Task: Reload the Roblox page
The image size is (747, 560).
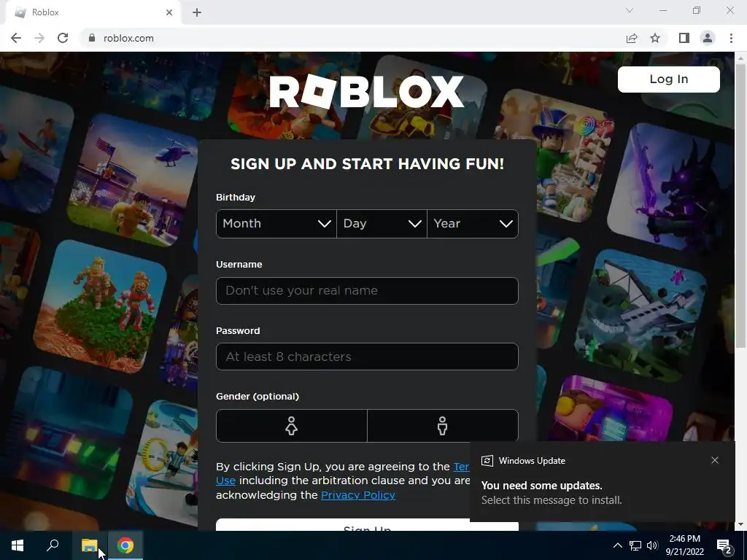Action: coord(63,38)
